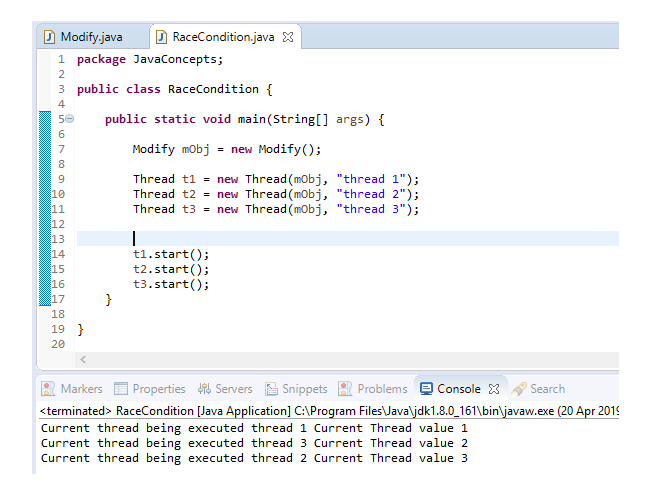This screenshot has height=487, width=664.
Task: Click the Thread t2 declaration line
Action: 276,194
